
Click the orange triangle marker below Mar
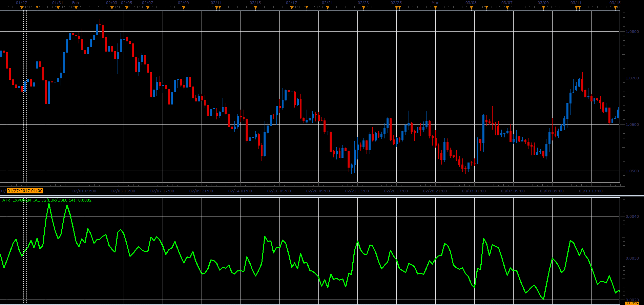pos(435,7)
